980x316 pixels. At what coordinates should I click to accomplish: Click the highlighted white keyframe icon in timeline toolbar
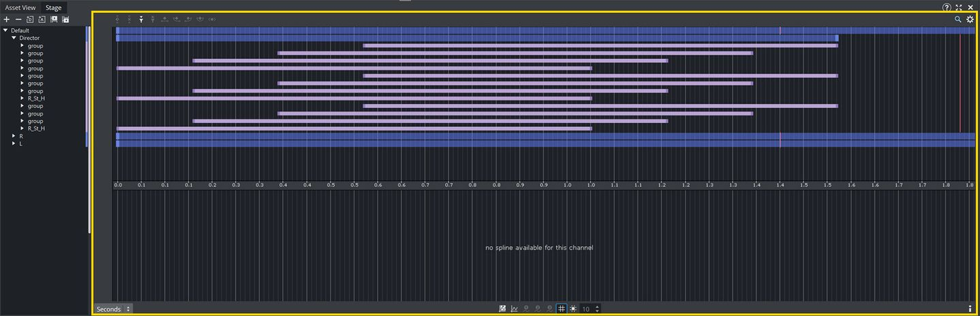point(141,20)
